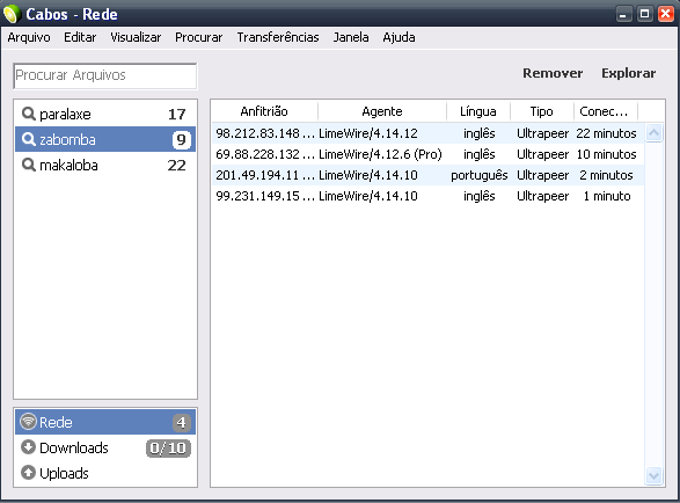Sort by the Conec... column header
The image size is (680, 503).
click(x=605, y=111)
